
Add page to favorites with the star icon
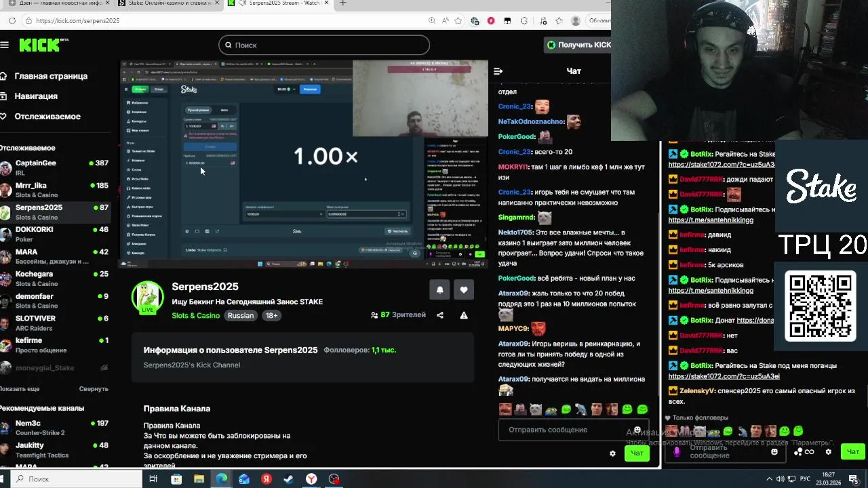pos(460,21)
